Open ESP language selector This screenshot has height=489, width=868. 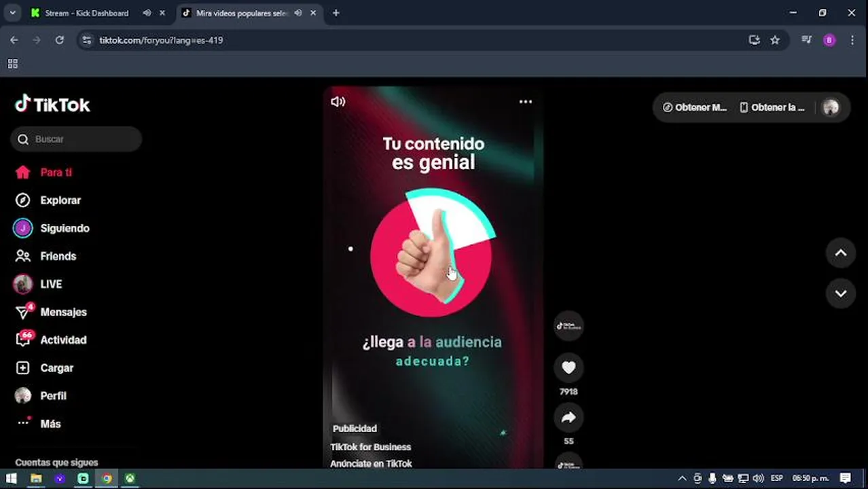coord(776,478)
